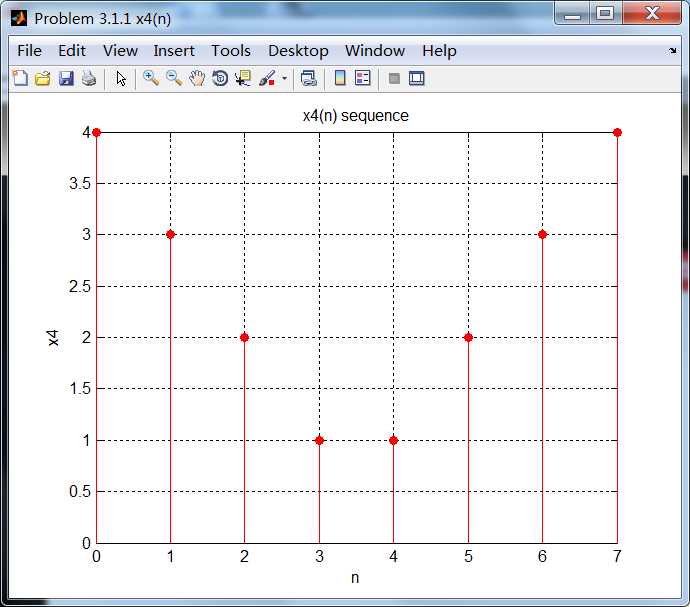Select the Rotate 3D tool
The image size is (690, 607).
[x=220, y=79]
